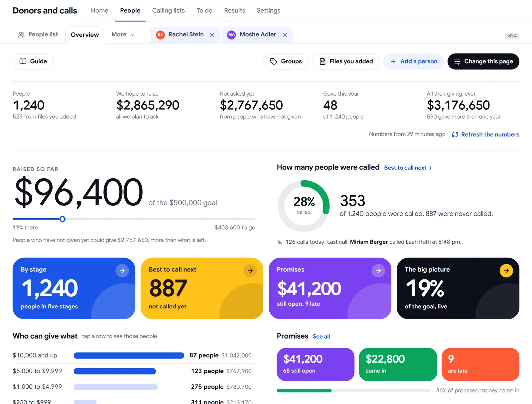
Task: Open Settings in the top nav
Action: 268,11
